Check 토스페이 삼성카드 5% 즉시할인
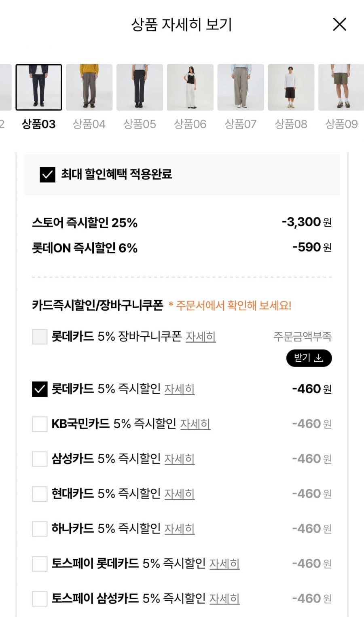Screen dimensions: 364x617 click(40, 598)
